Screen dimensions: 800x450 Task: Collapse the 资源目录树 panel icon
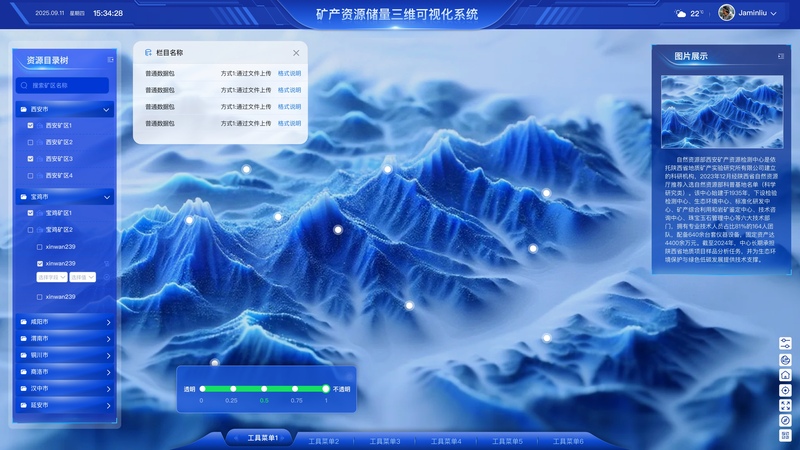111,60
